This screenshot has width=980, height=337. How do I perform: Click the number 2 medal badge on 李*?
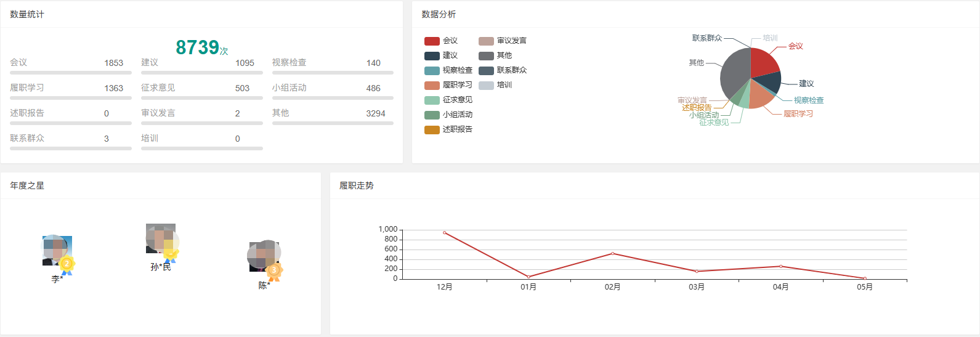tap(67, 265)
